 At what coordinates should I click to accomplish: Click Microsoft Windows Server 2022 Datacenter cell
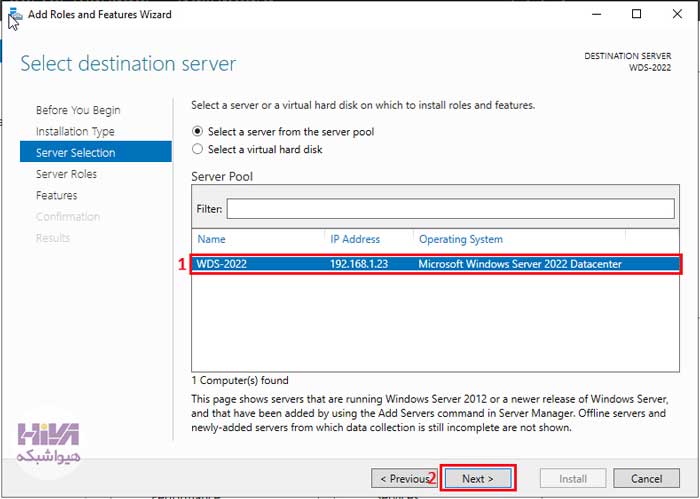pos(520,264)
